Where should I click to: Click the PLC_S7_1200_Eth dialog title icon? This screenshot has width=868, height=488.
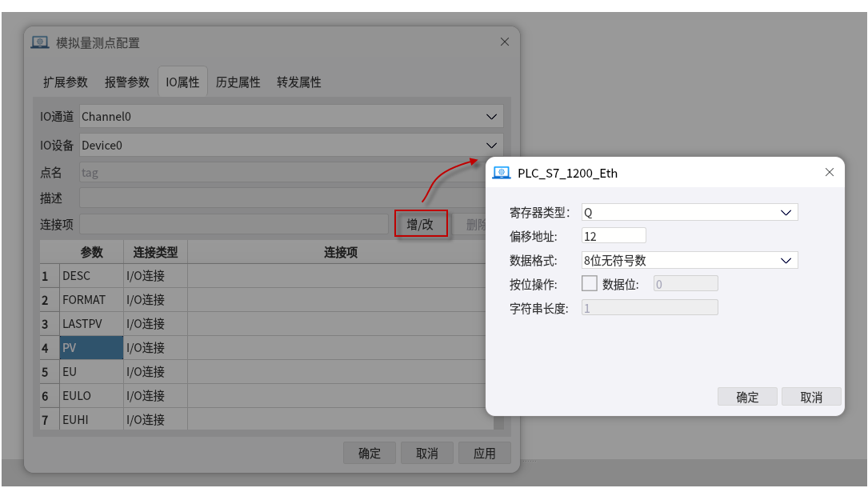pyautogui.click(x=502, y=173)
